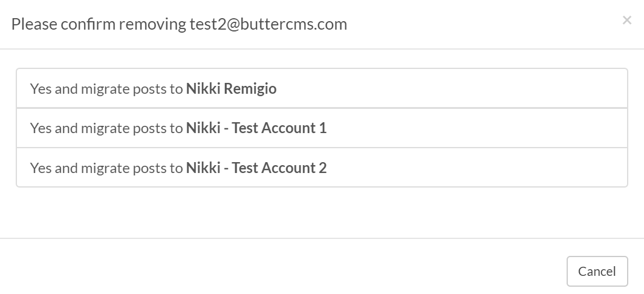Confirm removal, migrating posts to Test Account 2
This screenshot has height=294, width=644.
[322, 168]
